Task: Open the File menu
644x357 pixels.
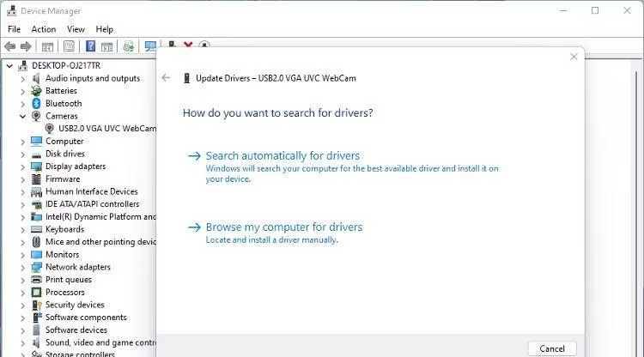Action: click(x=14, y=29)
